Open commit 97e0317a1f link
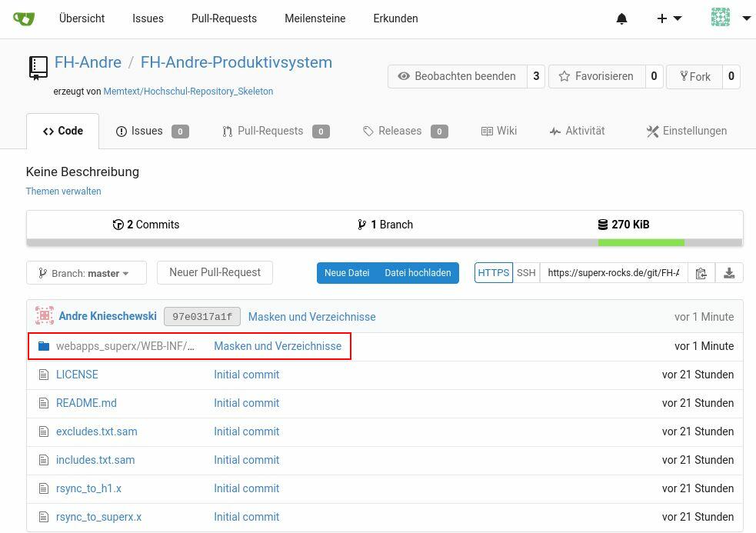 tap(201, 317)
